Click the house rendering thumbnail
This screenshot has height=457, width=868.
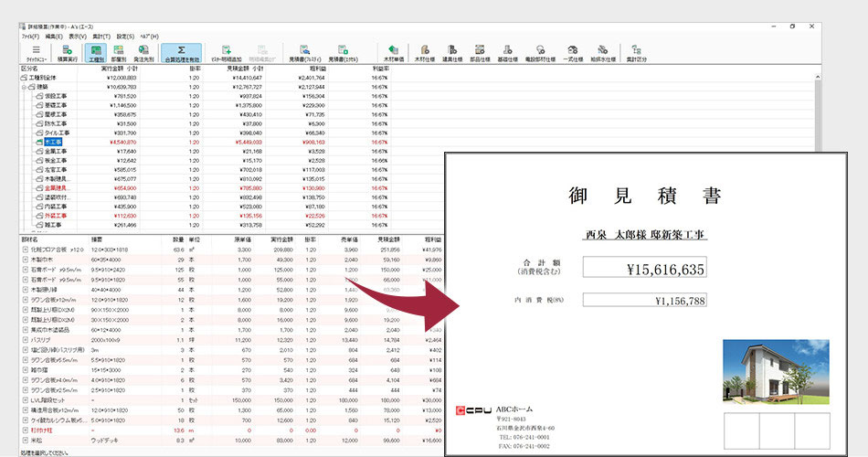coord(776,371)
